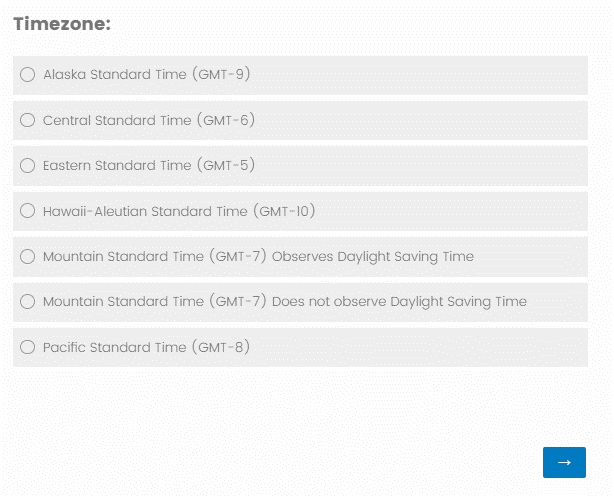Screen dimensions: 614x496
Task: Click the "Observes Daylight Saving Time" text
Action: click(372, 257)
